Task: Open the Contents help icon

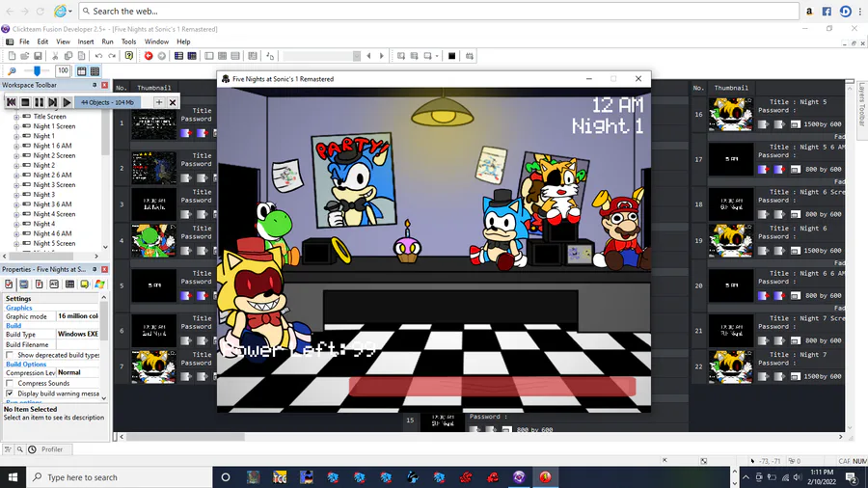Action: pos(129,56)
